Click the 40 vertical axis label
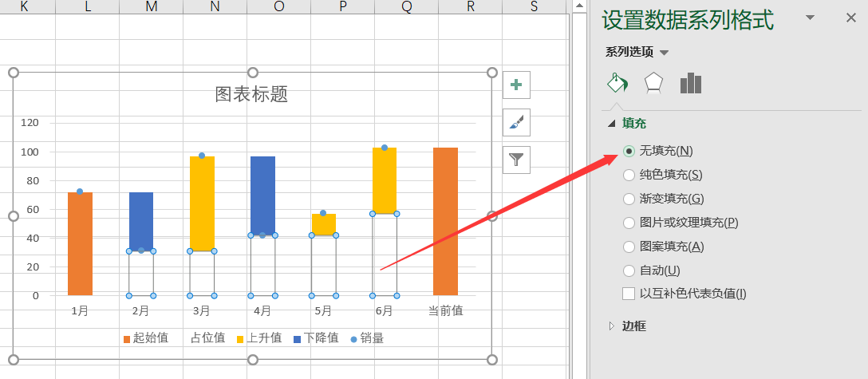The height and width of the screenshot is (379, 868). coord(33,238)
